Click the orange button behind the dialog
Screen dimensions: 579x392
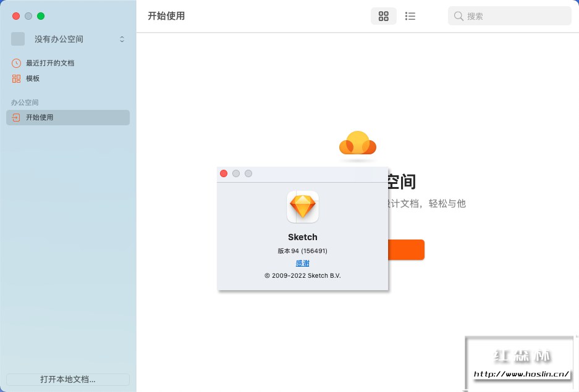tap(406, 249)
